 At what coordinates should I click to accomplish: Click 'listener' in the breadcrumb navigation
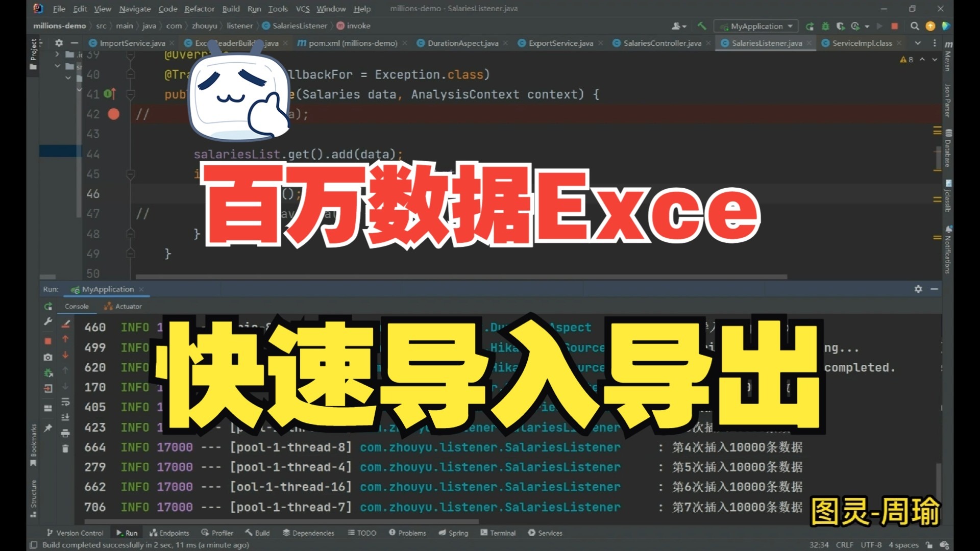coord(239,26)
